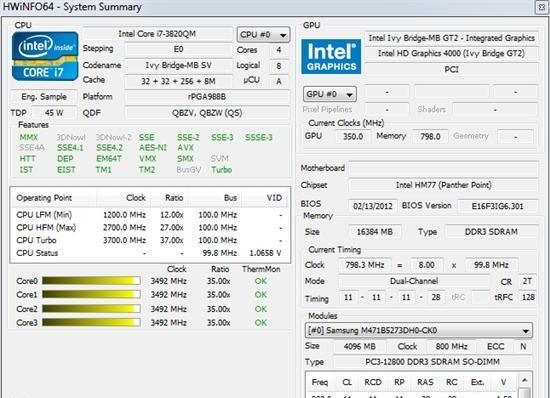
Task: Click the Intel Core i7-3820QM name field
Action: [x=157, y=34]
